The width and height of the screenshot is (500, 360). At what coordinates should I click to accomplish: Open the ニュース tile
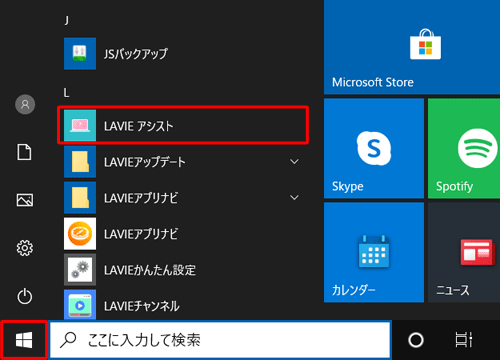coord(464,252)
